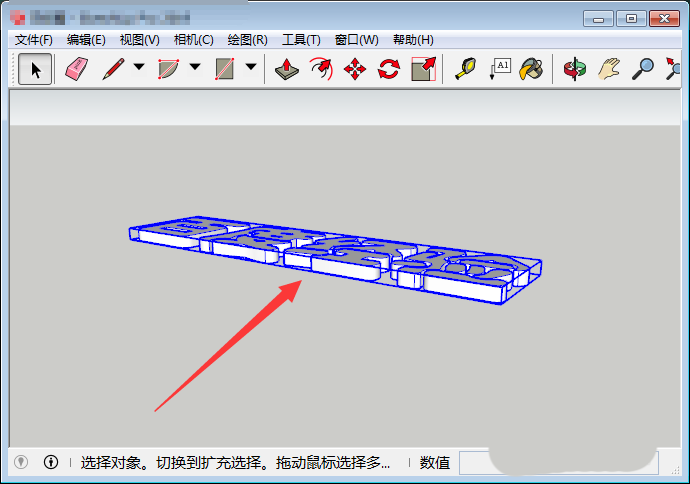Pick the Paint Bucket tool

(x=532, y=69)
